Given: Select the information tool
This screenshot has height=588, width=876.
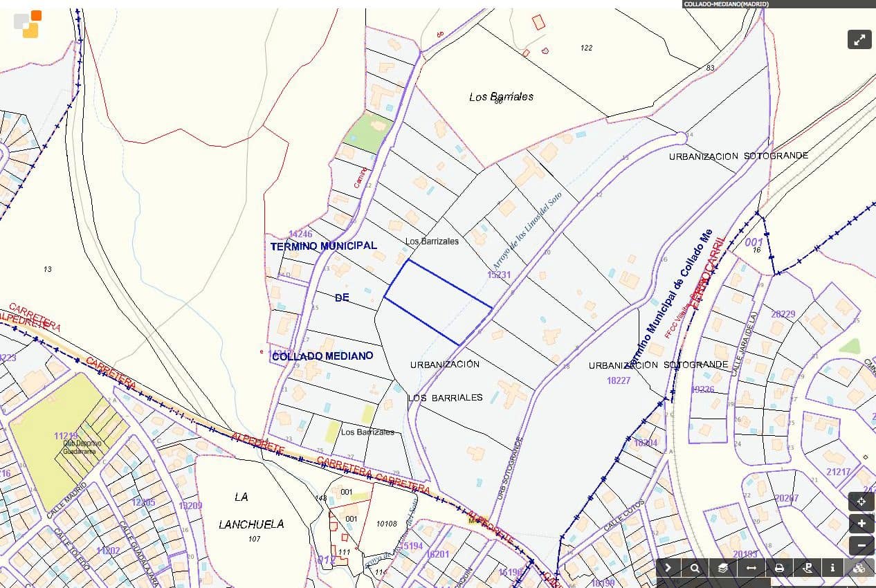Looking at the screenshot, I should (x=832, y=568).
